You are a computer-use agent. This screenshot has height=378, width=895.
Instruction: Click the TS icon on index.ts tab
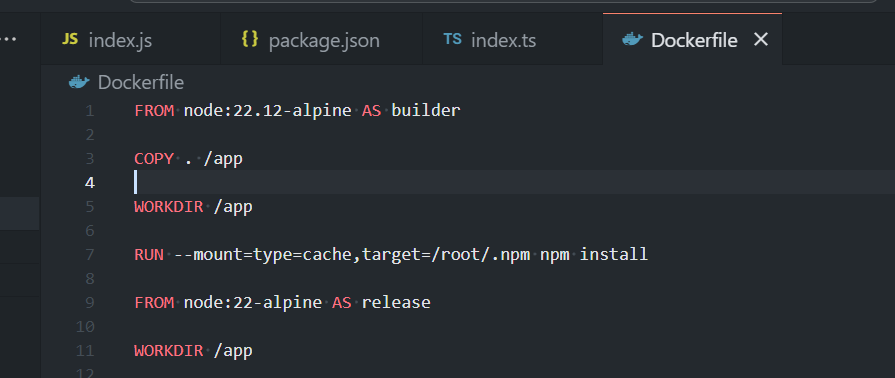(x=453, y=39)
